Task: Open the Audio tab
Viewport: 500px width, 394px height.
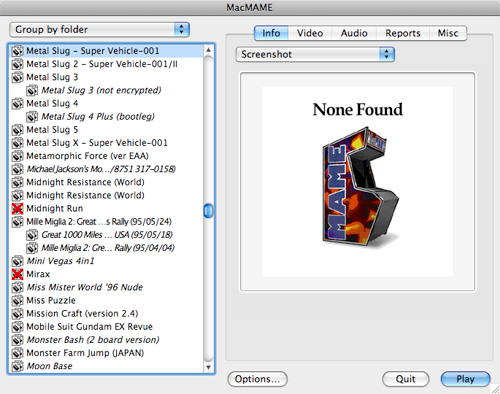Action: 354,33
